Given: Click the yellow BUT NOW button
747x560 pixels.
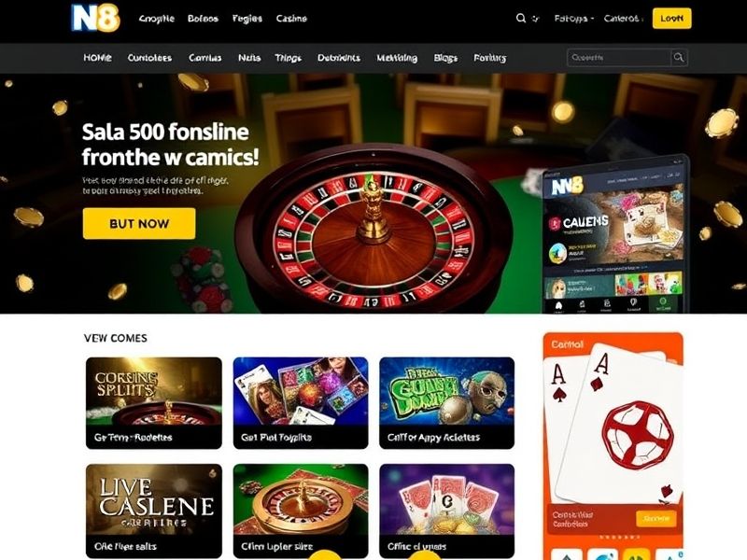Looking at the screenshot, I should click(x=139, y=223).
